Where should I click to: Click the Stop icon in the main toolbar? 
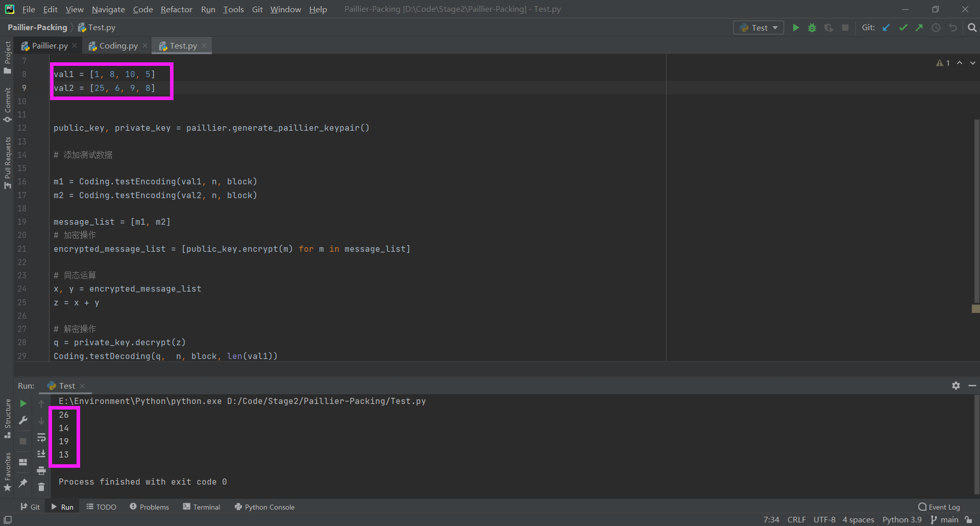pos(845,28)
